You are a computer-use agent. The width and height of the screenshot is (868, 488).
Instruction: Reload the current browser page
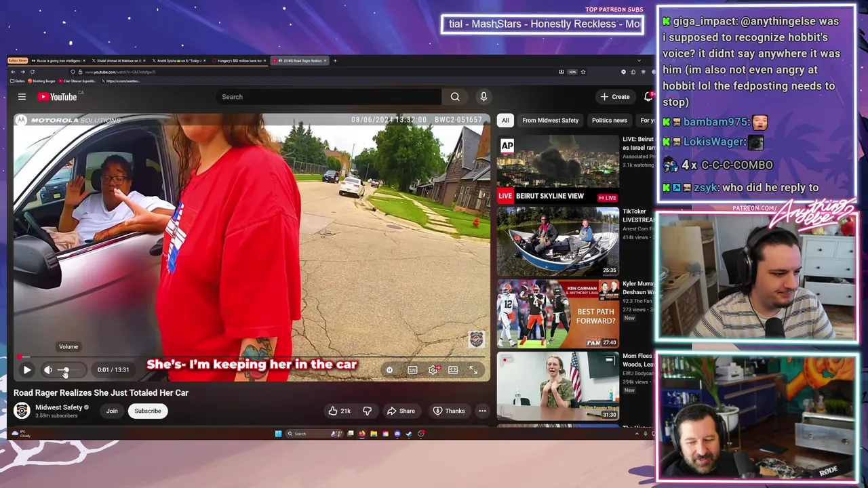[x=32, y=72]
